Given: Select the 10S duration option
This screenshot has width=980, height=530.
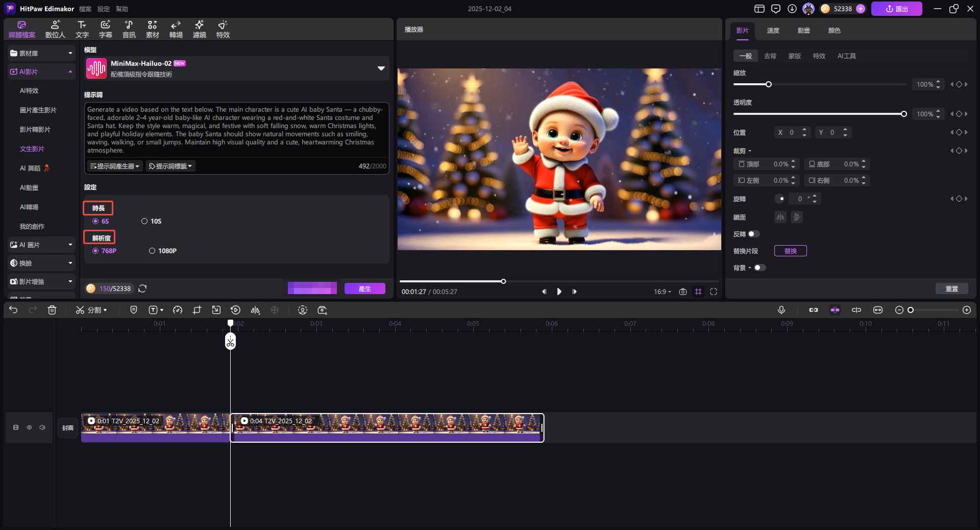Looking at the screenshot, I should (145, 221).
